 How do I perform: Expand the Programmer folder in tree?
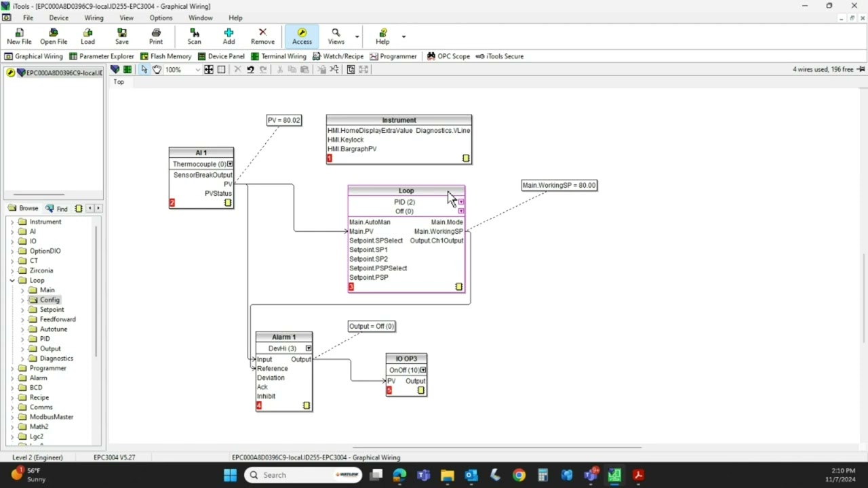click(12, 369)
